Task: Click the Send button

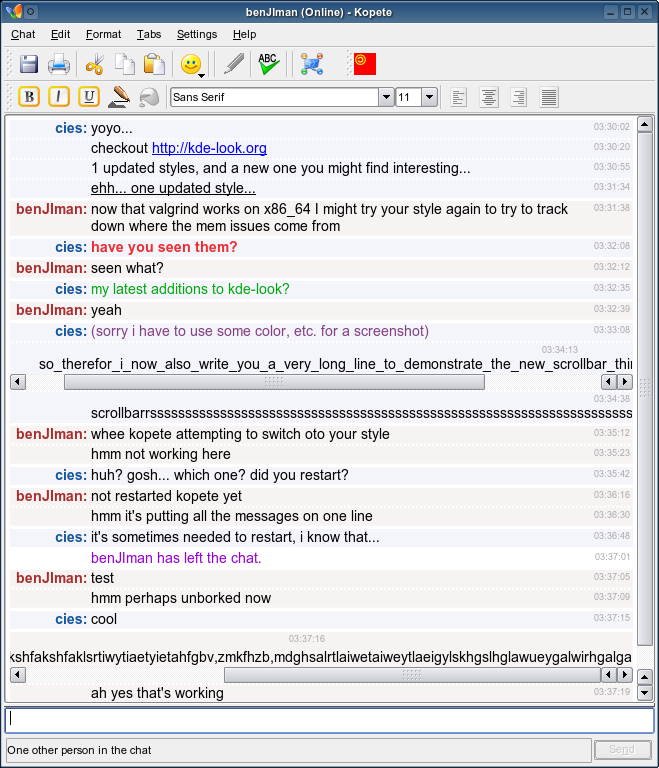Action: point(622,749)
